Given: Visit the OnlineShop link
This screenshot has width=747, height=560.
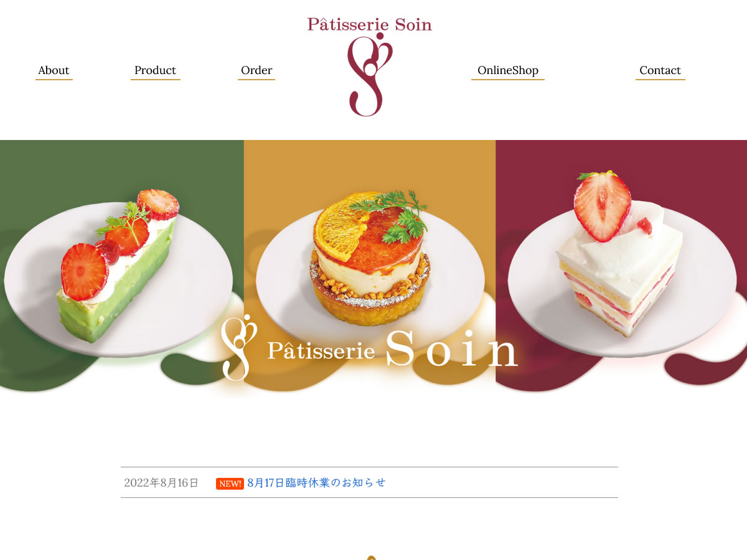Looking at the screenshot, I should 508,70.
